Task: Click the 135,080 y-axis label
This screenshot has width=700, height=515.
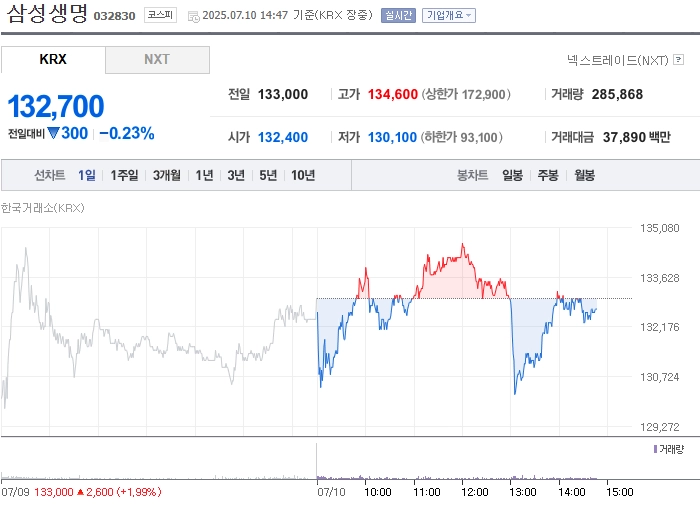Action: pyautogui.click(x=659, y=228)
